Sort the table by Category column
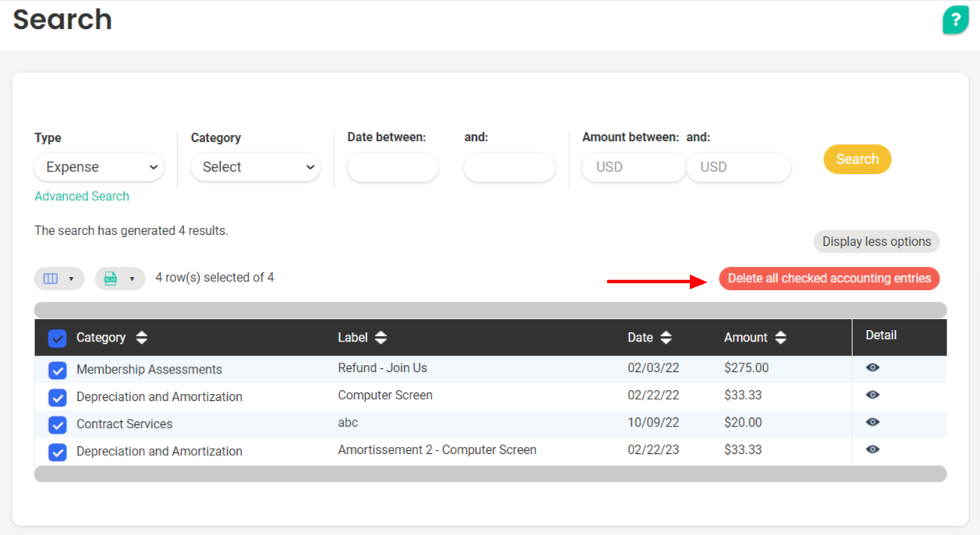This screenshot has width=980, height=535. pos(141,338)
